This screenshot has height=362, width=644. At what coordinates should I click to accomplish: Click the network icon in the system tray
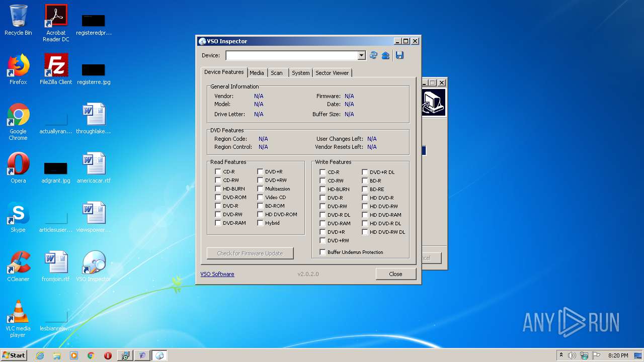pos(584,355)
